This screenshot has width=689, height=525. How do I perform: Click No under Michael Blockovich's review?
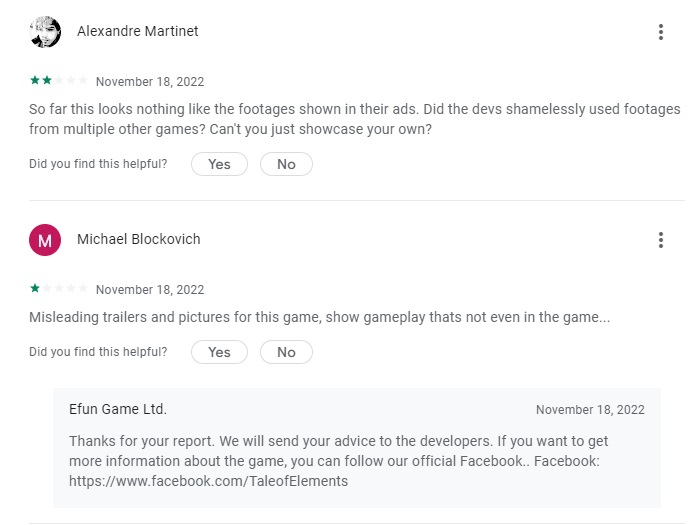click(x=286, y=352)
